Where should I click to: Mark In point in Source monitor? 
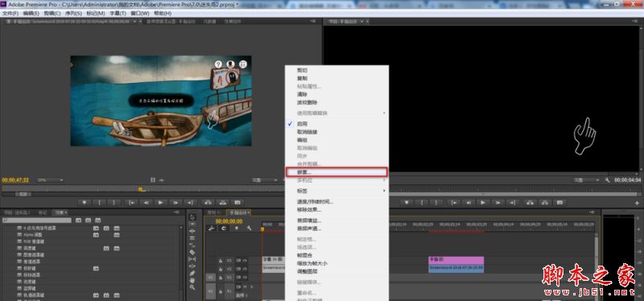pyautogui.click(x=99, y=203)
